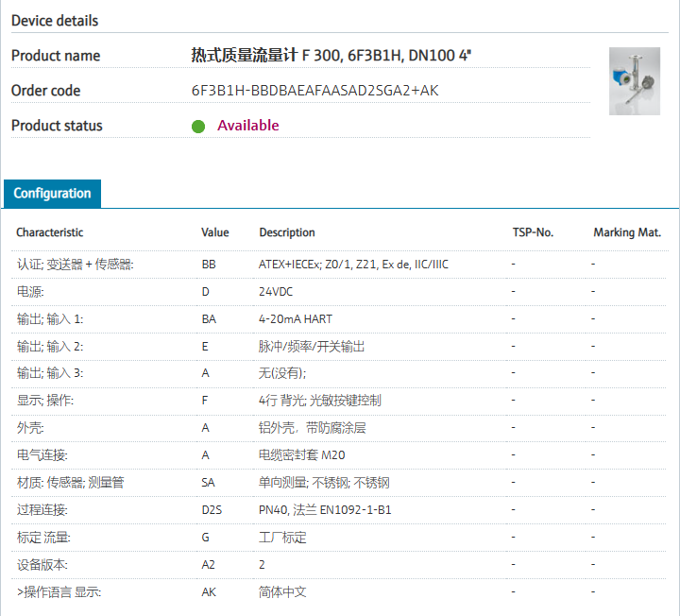Click the AK language value cell
Screen dimensions: 680x616
(x=209, y=592)
